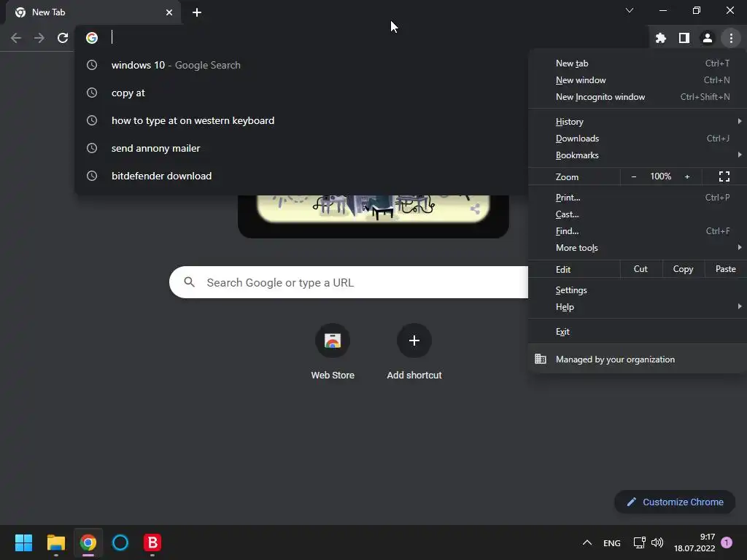747x560 pixels.
Task: Select 'windows 10' suggestion
Action: click(x=301, y=65)
